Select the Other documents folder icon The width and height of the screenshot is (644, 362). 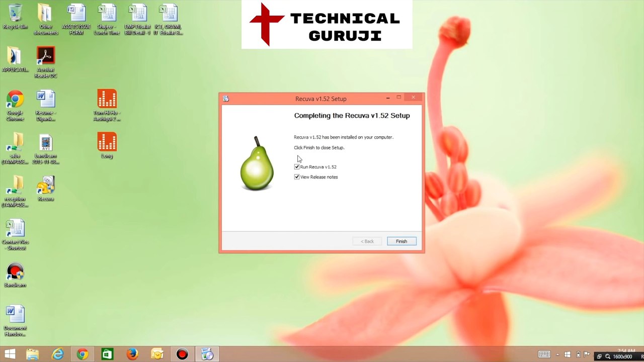point(46,19)
